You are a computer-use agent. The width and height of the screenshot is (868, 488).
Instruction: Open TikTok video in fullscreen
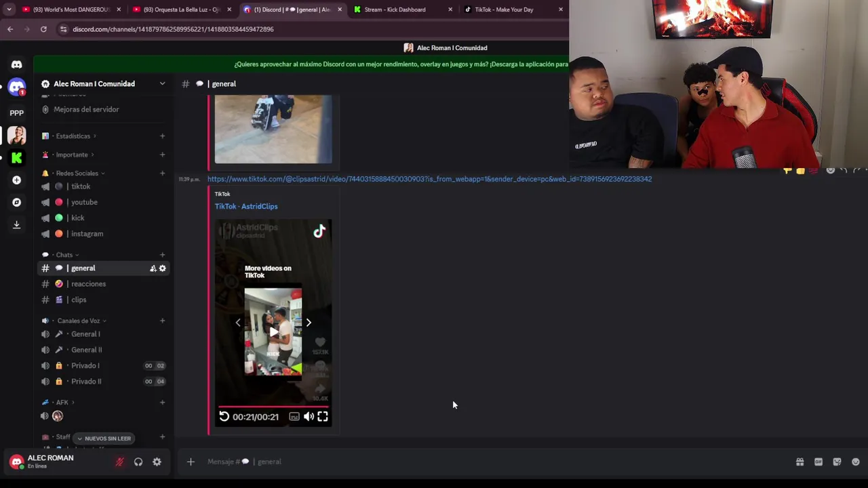tap(323, 416)
